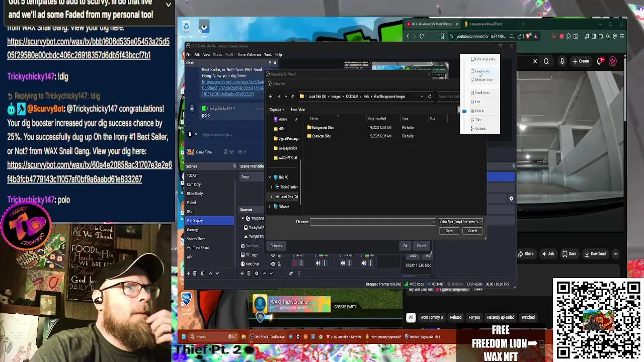Move the scene down with the Scenes down arrow
The image size is (644, 362).
point(217,274)
